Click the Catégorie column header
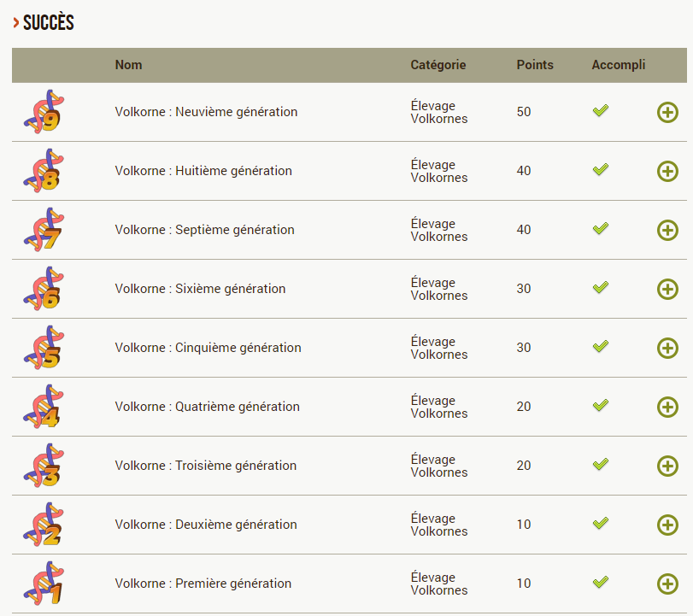Viewport: 693px width, 616px height. [438, 65]
